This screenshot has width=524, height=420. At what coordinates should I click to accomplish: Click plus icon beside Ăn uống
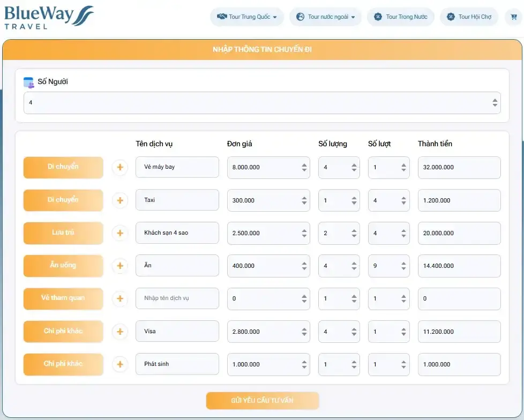[120, 266]
